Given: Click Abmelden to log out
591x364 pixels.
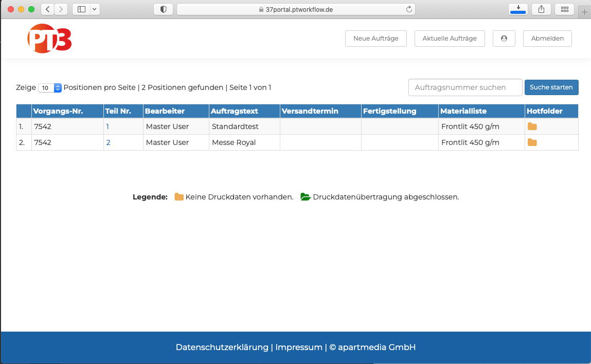Looking at the screenshot, I should coord(547,39).
